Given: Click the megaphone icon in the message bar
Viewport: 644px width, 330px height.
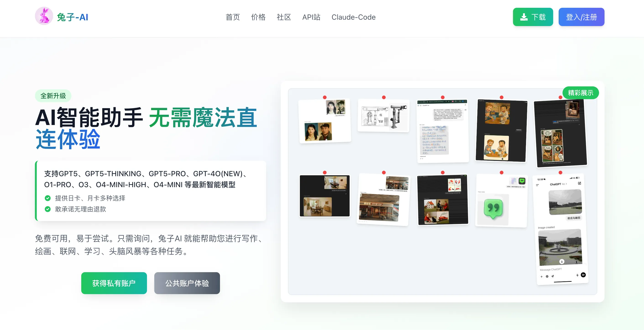Looking at the screenshot, I should point(553,277).
